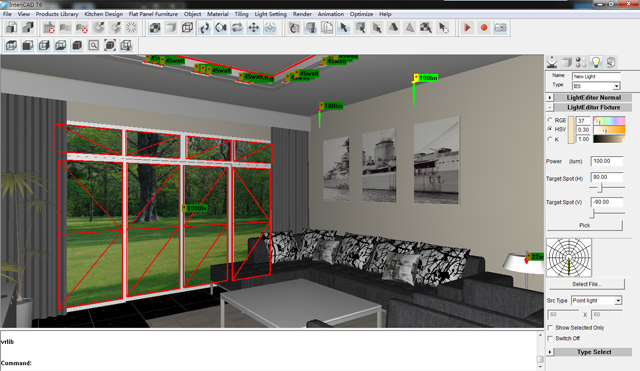Click the red record button icon
This screenshot has width=640, height=371.
pos(484,28)
